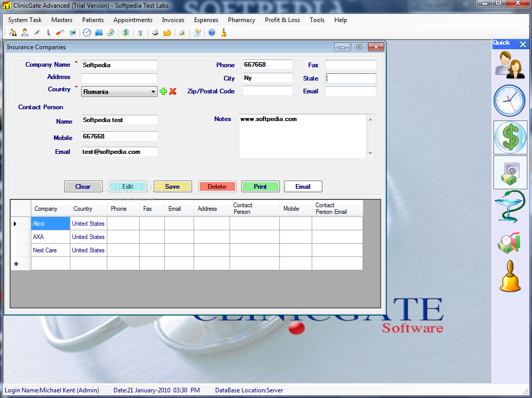Viewport: 532px width, 398px height.
Task: Click the green shield icon in the toolbar
Action: [140, 32]
